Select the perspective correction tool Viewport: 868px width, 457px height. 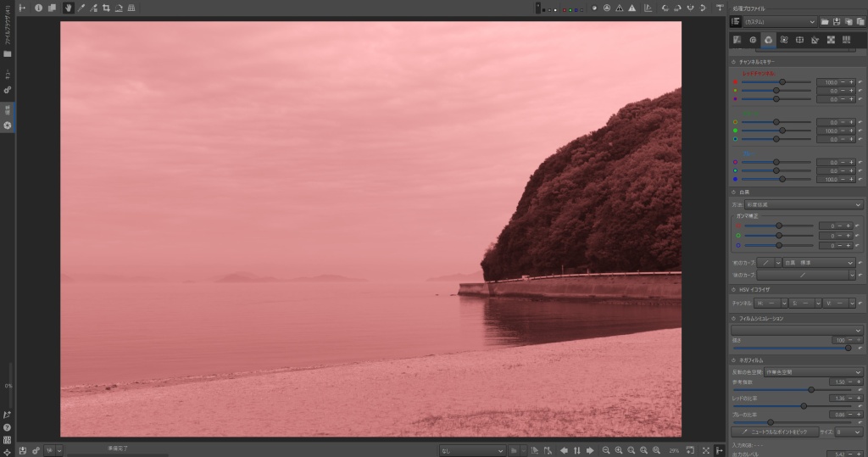[131, 8]
